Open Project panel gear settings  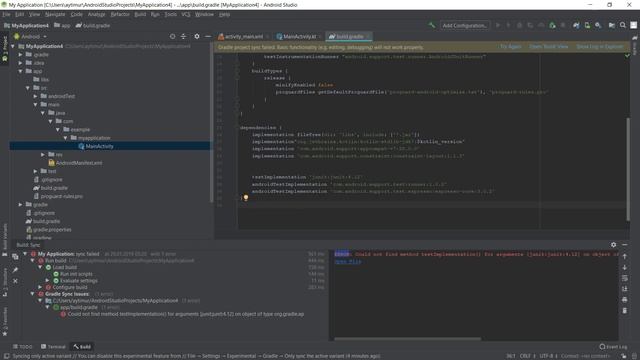[197, 36]
